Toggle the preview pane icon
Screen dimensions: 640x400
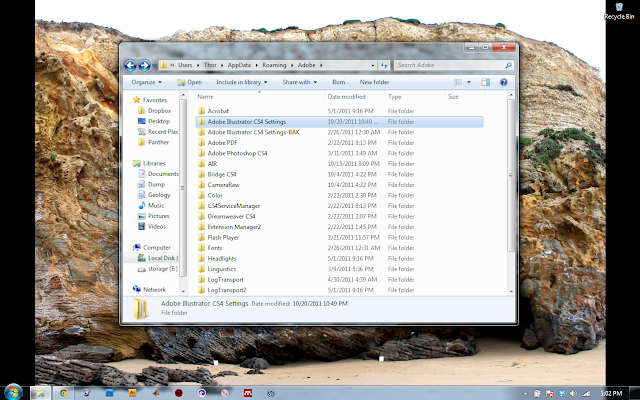click(x=485, y=82)
